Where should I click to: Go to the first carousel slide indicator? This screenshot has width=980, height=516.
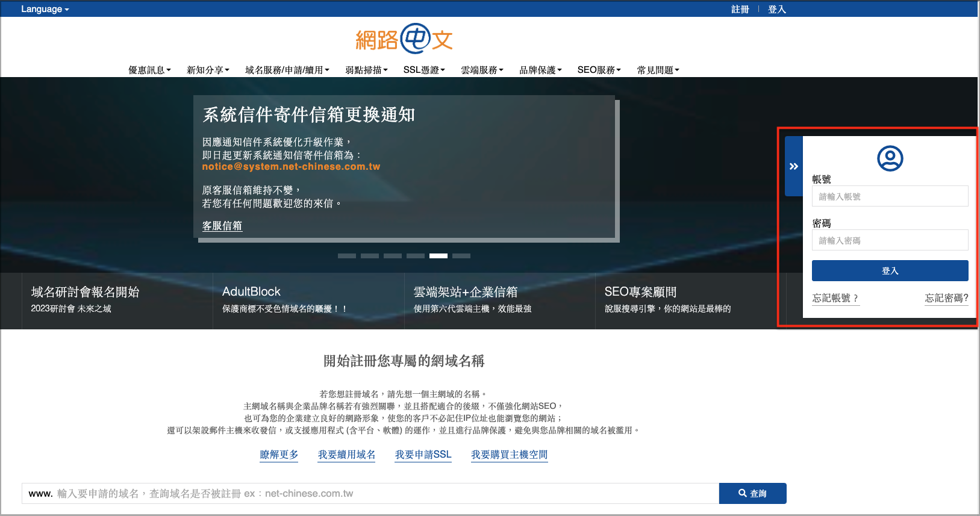[x=347, y=256]
